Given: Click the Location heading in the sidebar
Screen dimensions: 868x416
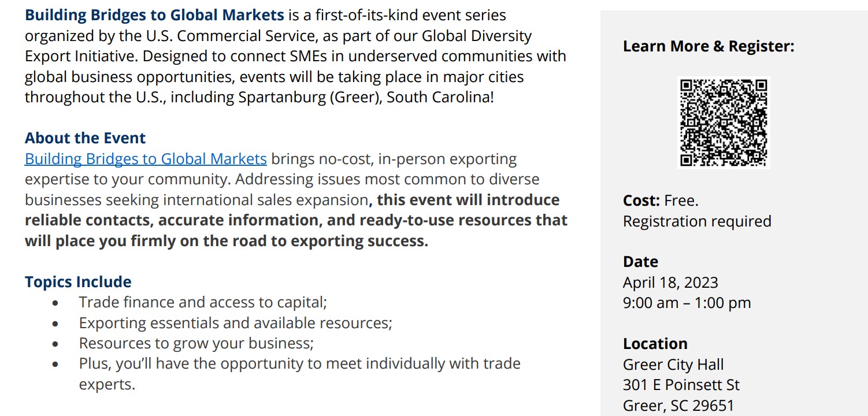Looking at the screenshot, I should coord(655,344).
